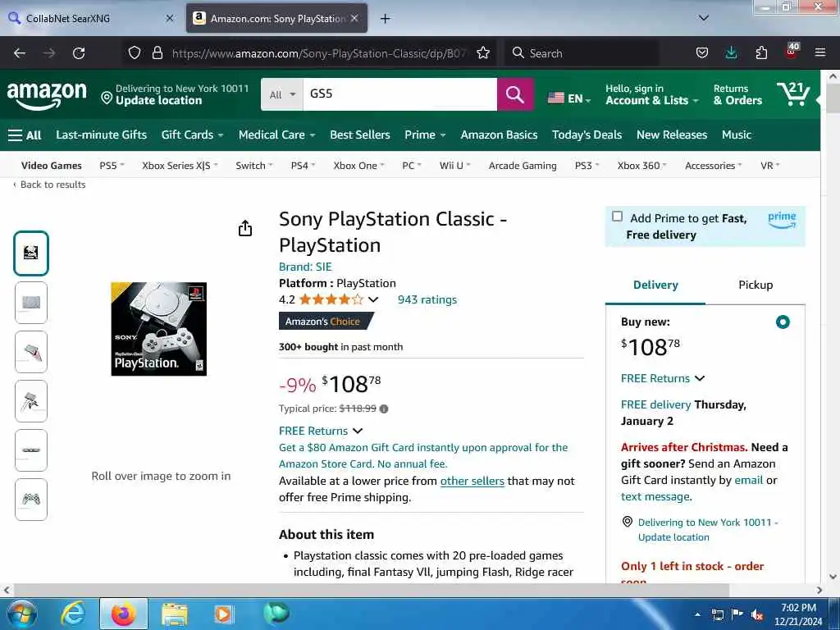Click the email gift card link
Viewport: 840px width, 630px height.
pos(748,480)
